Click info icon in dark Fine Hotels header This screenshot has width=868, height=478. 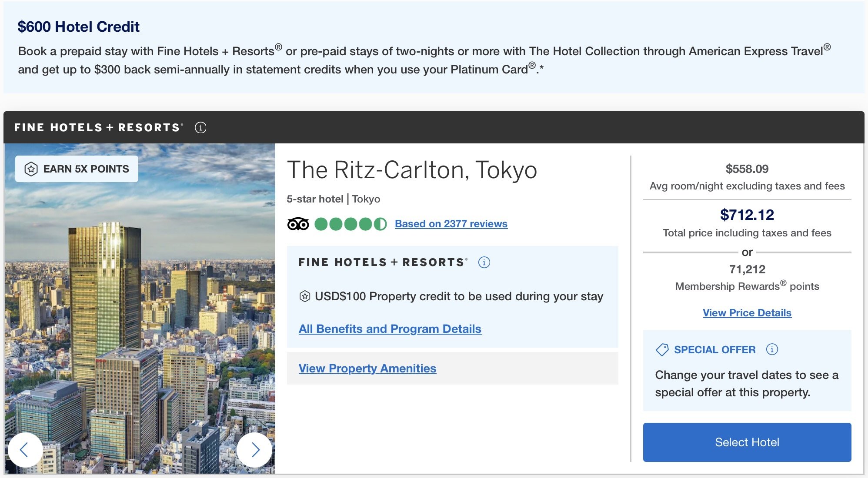tap(200, 127)
